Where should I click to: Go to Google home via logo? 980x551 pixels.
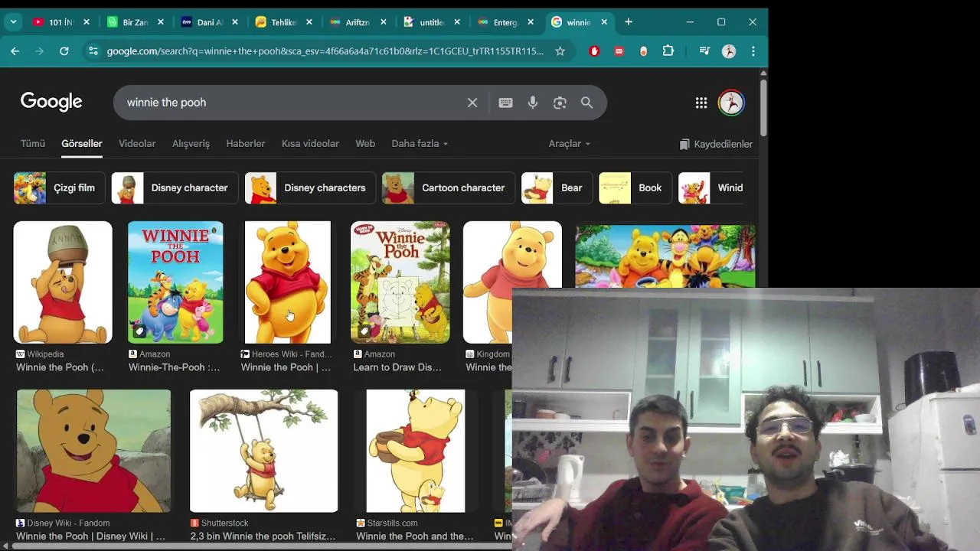click(x=51, y=102)
